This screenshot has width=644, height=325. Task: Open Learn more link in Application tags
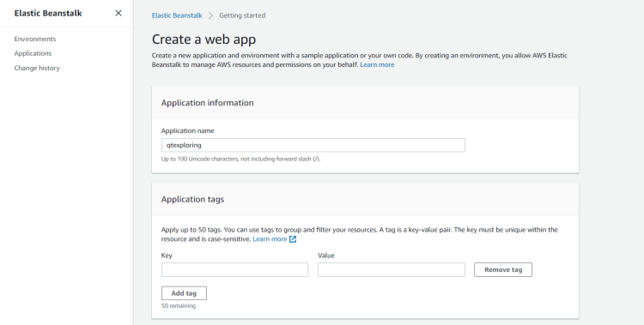coord(270,239)
